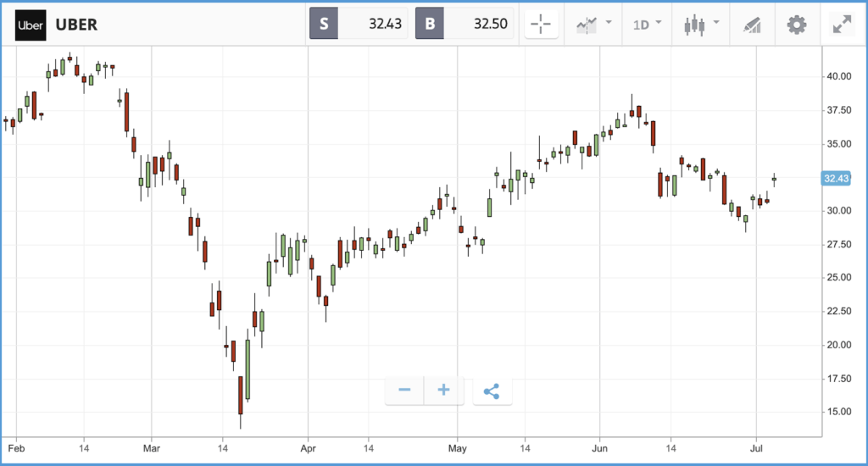This screenshot has height=466, width=868.
Task: Click the 25.00 price axis label
Action: pyautogui.click(x=838, y=277)
